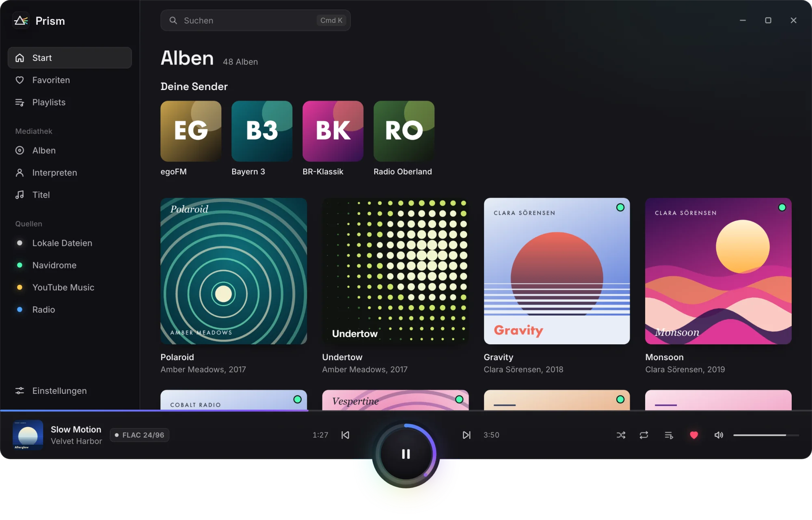The image size is (812, 520).
Task: Unfavorite Slow Motion with heart icon
Action: click(x=694, y=435)
